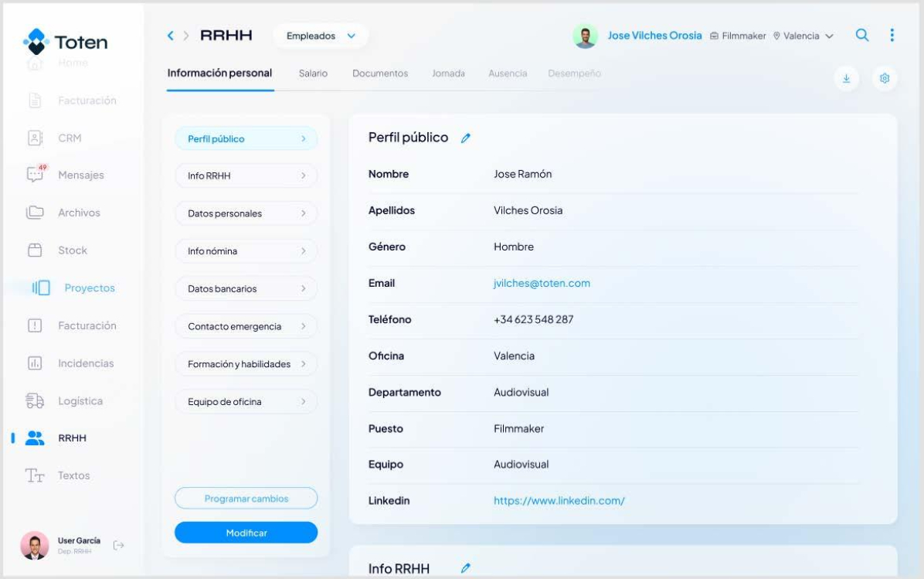Viewport: 924px width, 579px height.
Task: Expand the Datos bancarios section
Action: coord(246,288)
